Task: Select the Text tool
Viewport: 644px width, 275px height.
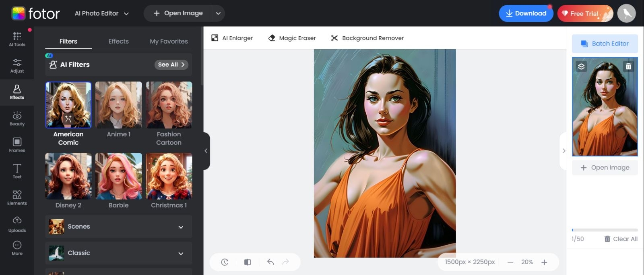Action: (x=17, y=171)
